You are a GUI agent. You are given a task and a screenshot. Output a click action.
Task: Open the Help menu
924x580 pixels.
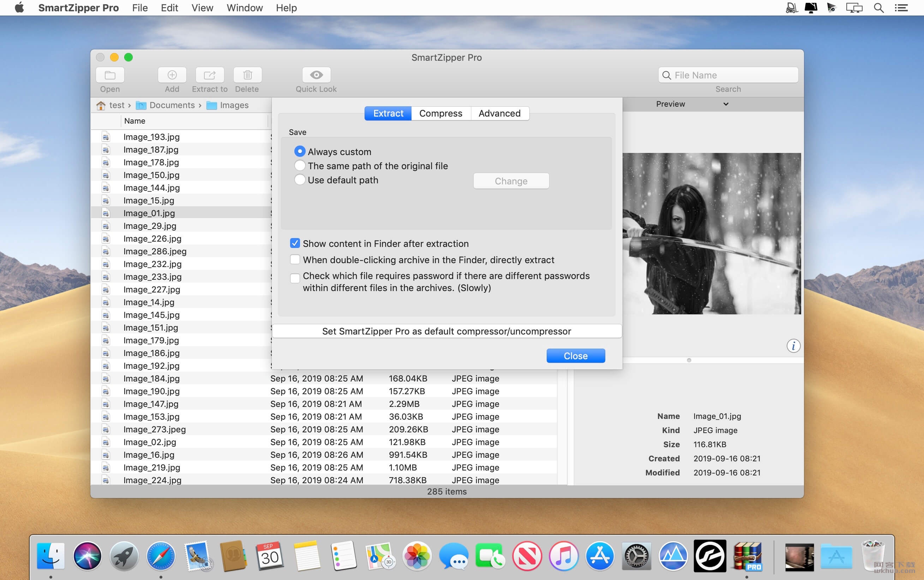[x=286, y=8]
